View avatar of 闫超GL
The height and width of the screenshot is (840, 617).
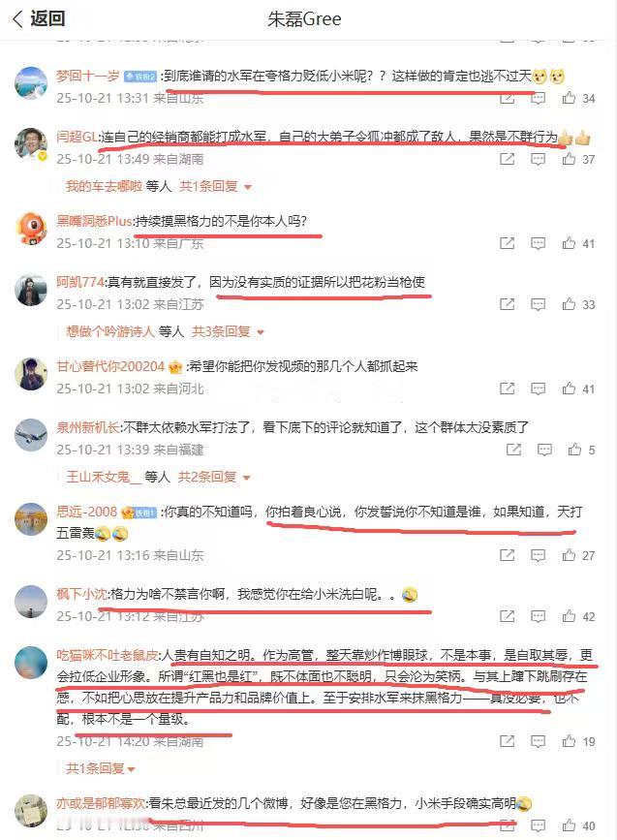pyautogui.click(x=31, y=144)
